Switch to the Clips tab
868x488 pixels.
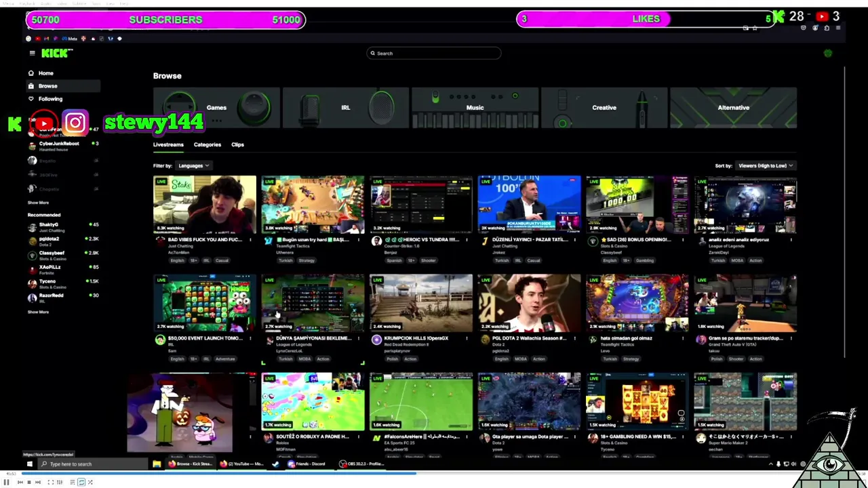(237, 144)
